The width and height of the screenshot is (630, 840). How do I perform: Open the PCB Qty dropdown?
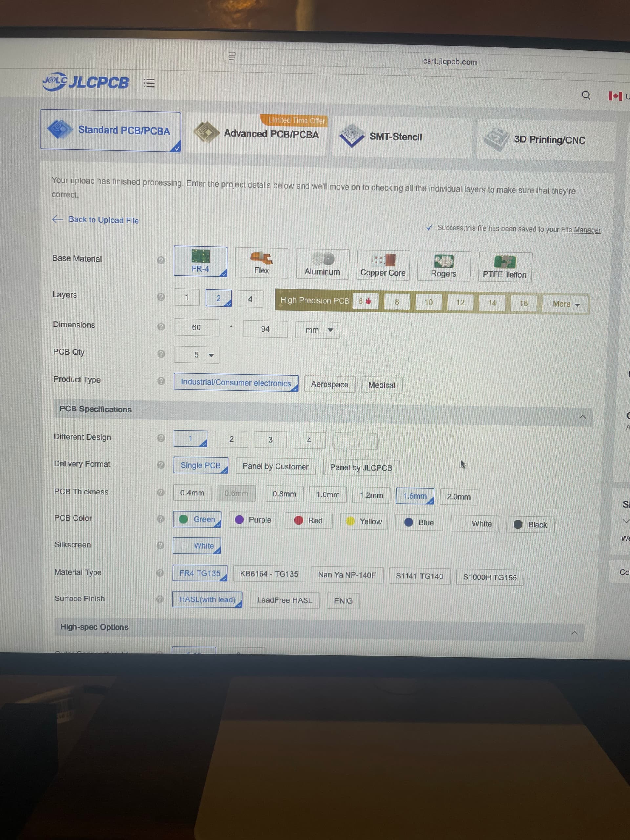[x=197, y=355]
